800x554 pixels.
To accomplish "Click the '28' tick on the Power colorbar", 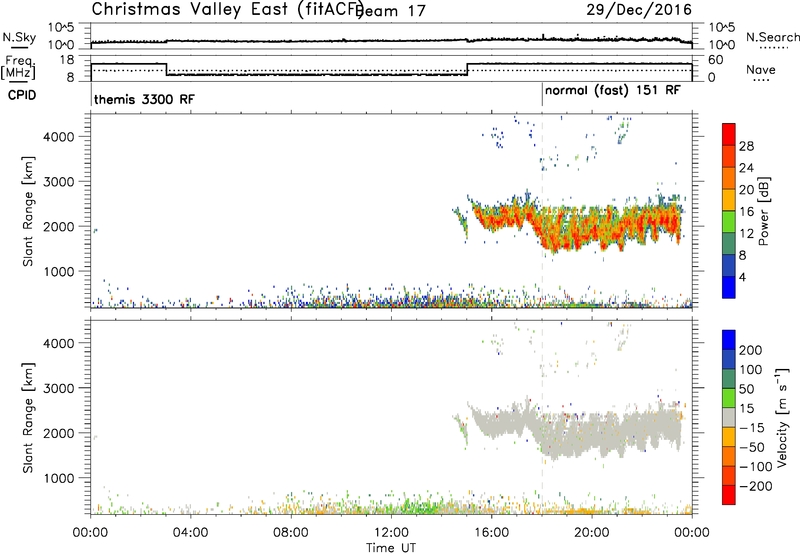I will 746,146.
